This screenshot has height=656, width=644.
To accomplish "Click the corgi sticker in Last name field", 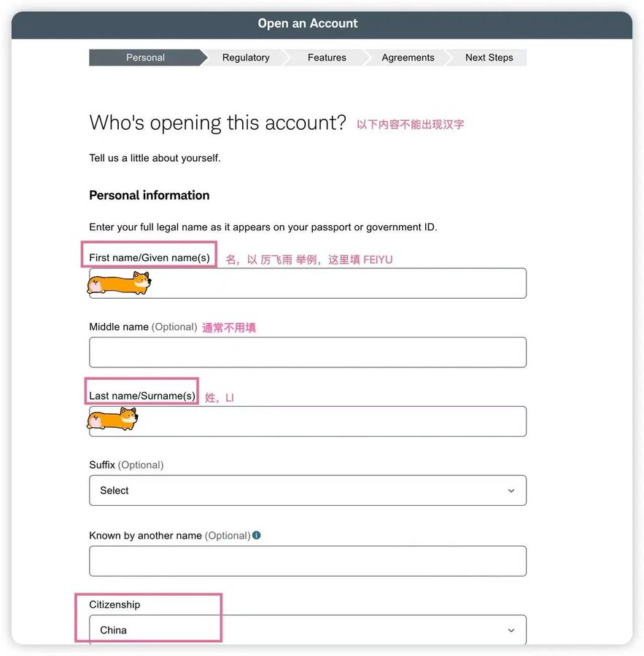I will coord(112,419).
